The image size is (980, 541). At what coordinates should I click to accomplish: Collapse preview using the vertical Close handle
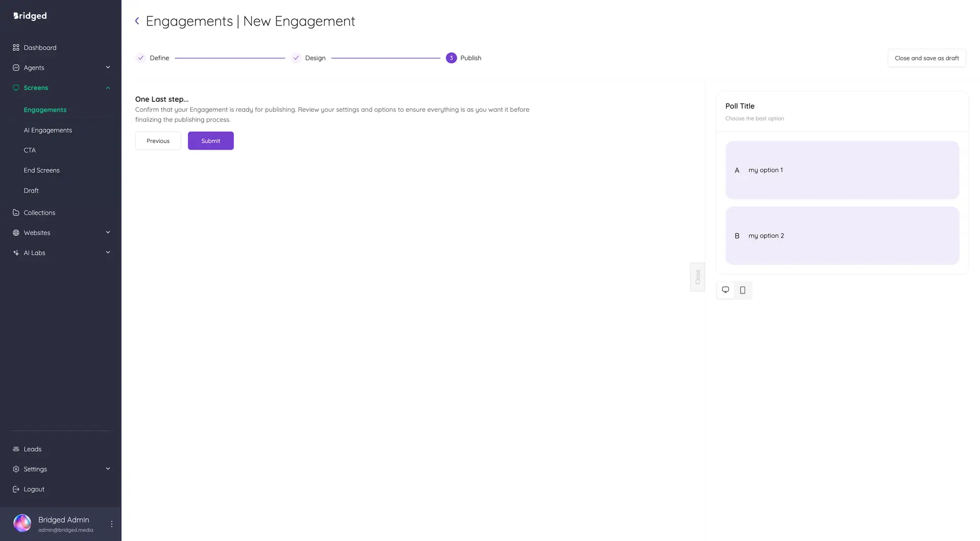coord(697,277)
